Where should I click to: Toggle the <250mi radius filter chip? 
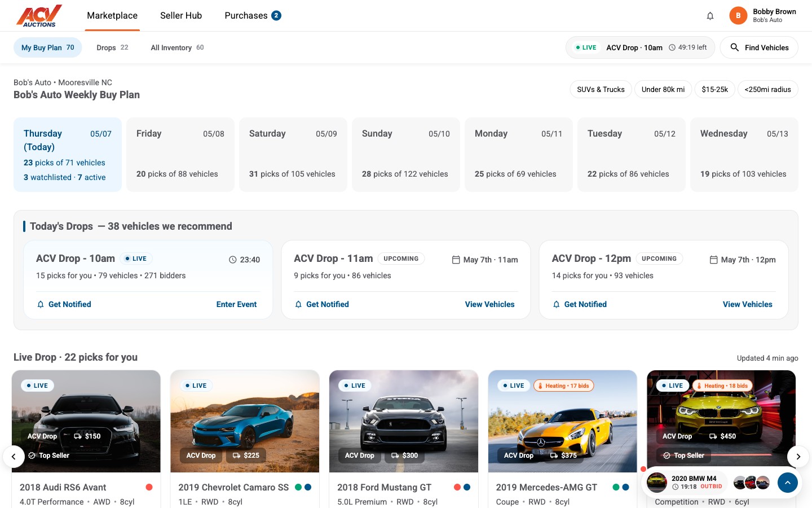click(x=767, y=89)
